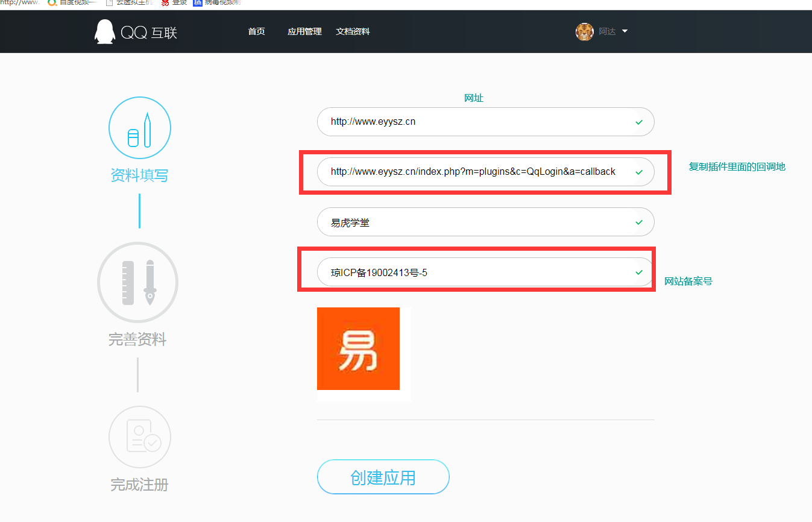The height and width of the screenshot is (522, 812).
Task: Click the QQ penguin logo
Action: [105, 32]
